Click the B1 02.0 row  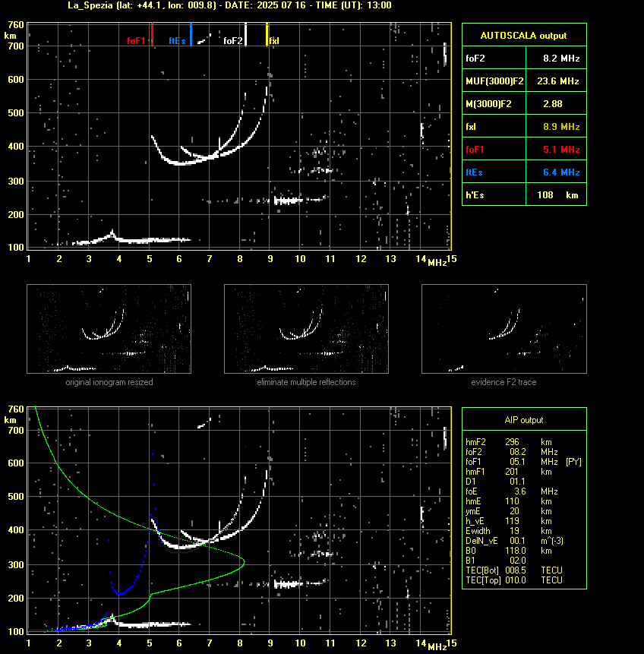point(495,561)
